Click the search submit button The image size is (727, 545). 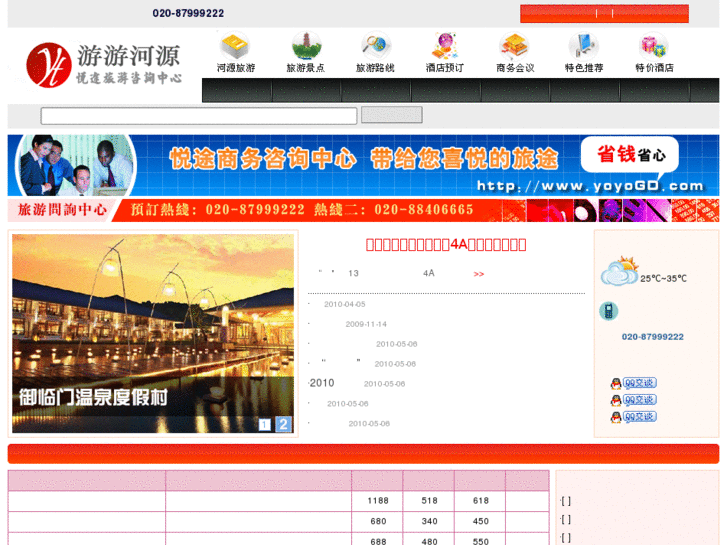[392, 115]
